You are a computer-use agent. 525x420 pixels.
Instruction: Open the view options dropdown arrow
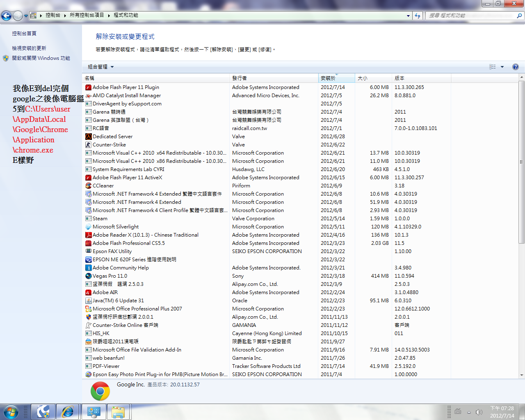(502, 67)
